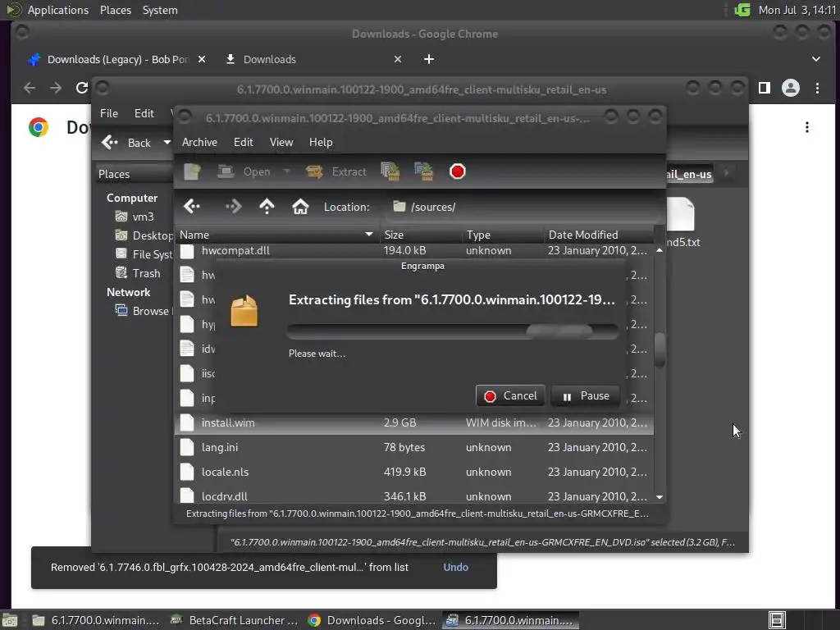
Task: Open Browse Network in sidebar
Action: [143, 311]
